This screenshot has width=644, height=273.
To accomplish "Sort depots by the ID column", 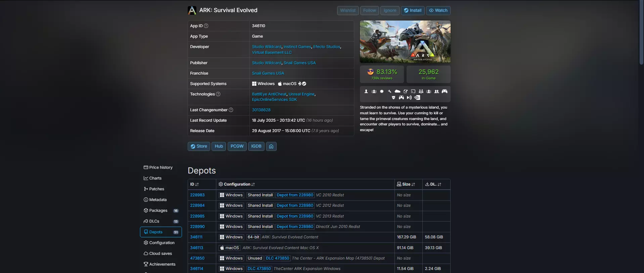I will point(195,184).
